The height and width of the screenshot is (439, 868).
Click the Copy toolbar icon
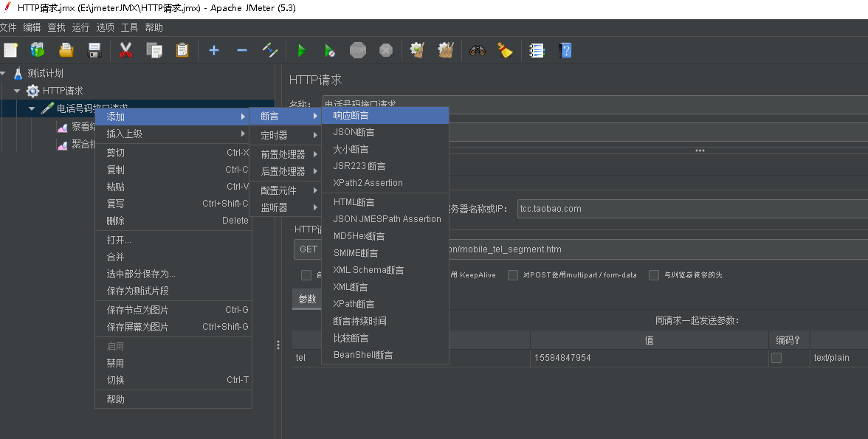154,50
